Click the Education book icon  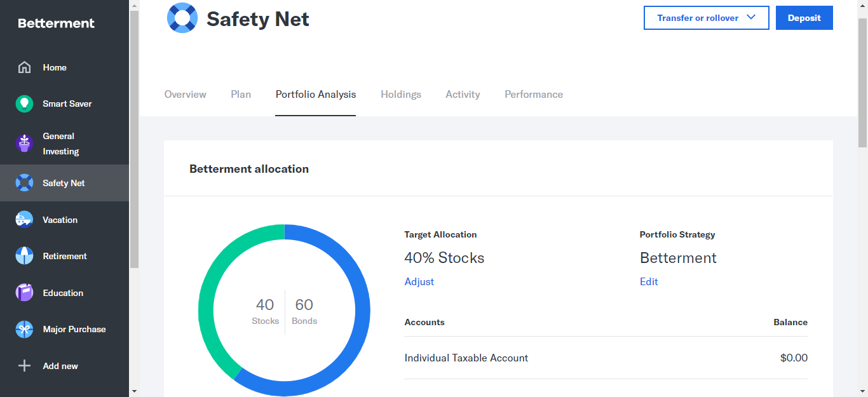[24, 293]
